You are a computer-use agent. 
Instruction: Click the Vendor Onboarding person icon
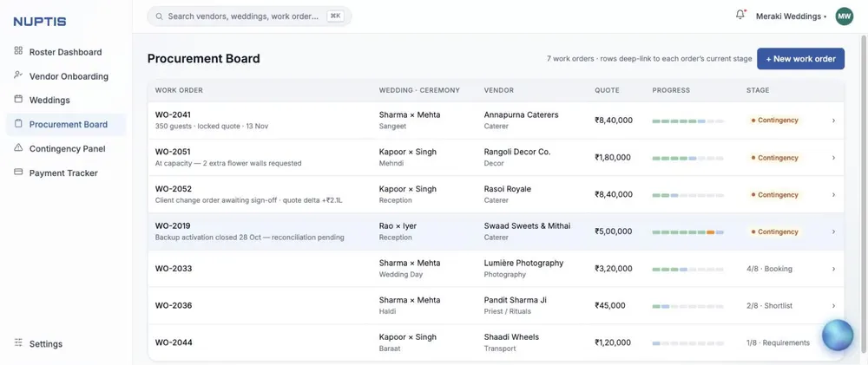click(x=18, y=75)
